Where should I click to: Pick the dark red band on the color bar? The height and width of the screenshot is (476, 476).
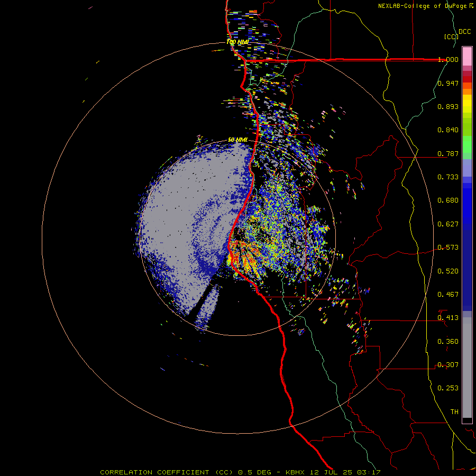pos(467,79)
